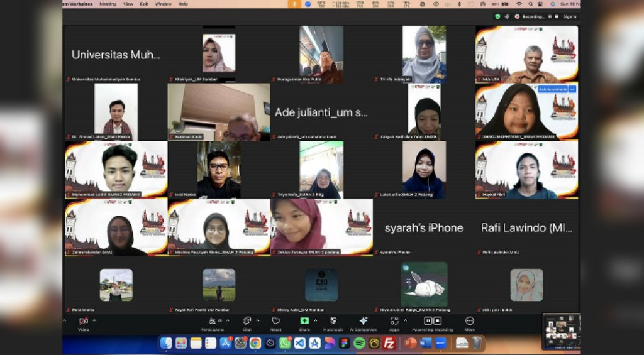
Task: Click the Ask to unmute button
Action: pyautogui.click(x=552, y=89)
